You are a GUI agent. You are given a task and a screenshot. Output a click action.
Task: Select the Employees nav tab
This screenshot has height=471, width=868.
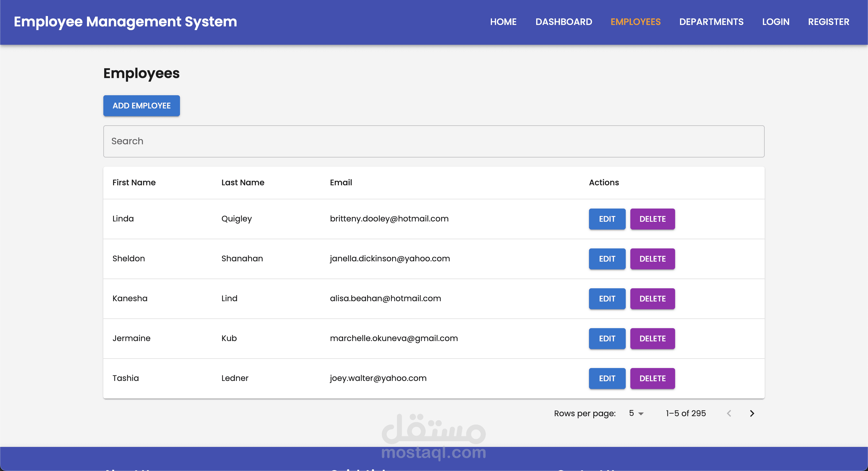tap(635, 22)
